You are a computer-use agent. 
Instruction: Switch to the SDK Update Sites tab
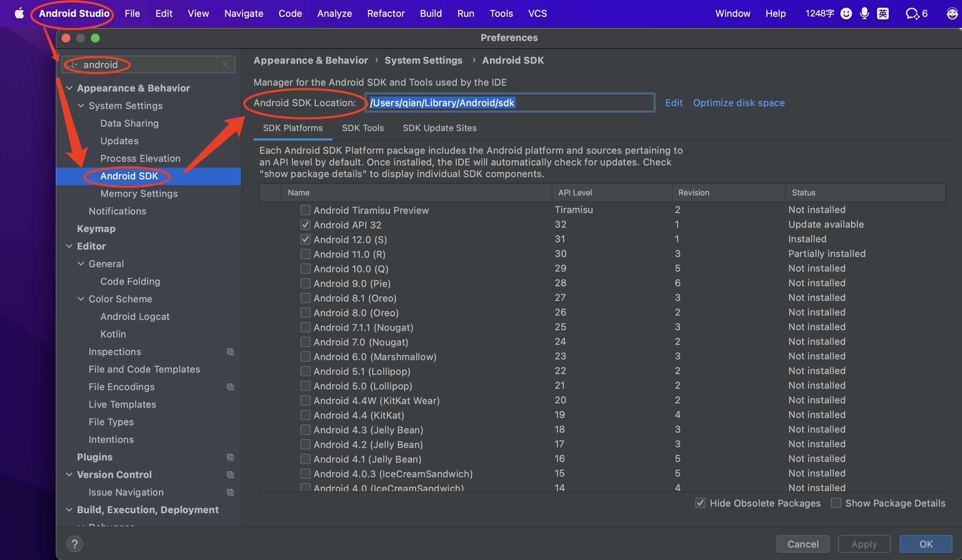[439, 128]
